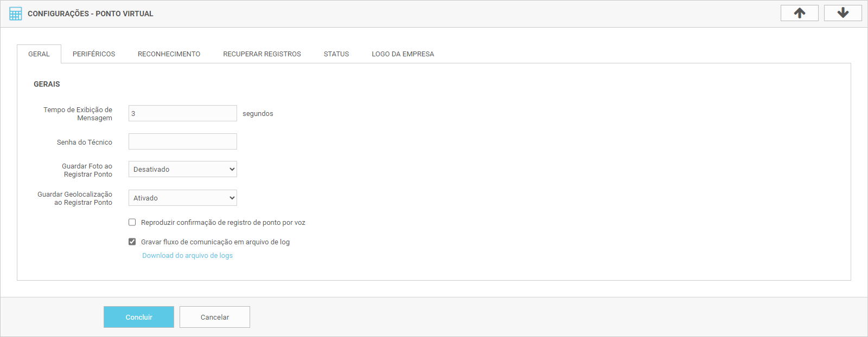This screenshot has height=337, width=868.
Task: Click the up arrow button
Action: tap(799, 13)
